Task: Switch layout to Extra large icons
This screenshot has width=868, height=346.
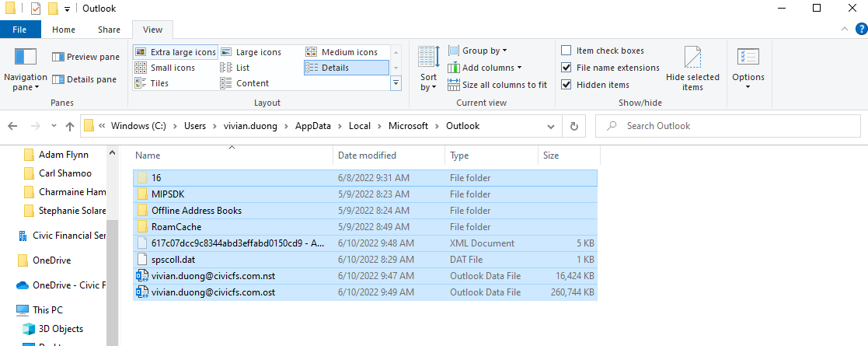Action: tap(176, 52)
